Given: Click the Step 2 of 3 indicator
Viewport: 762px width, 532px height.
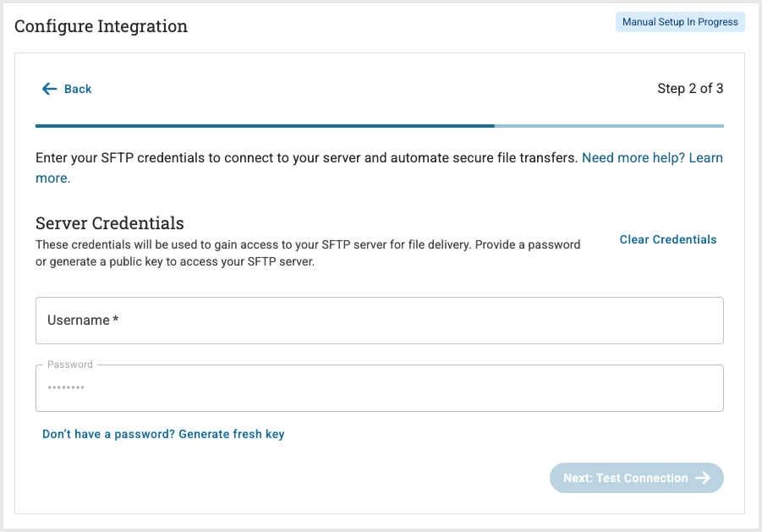Looking at the screenshot, I should (689, 89).
